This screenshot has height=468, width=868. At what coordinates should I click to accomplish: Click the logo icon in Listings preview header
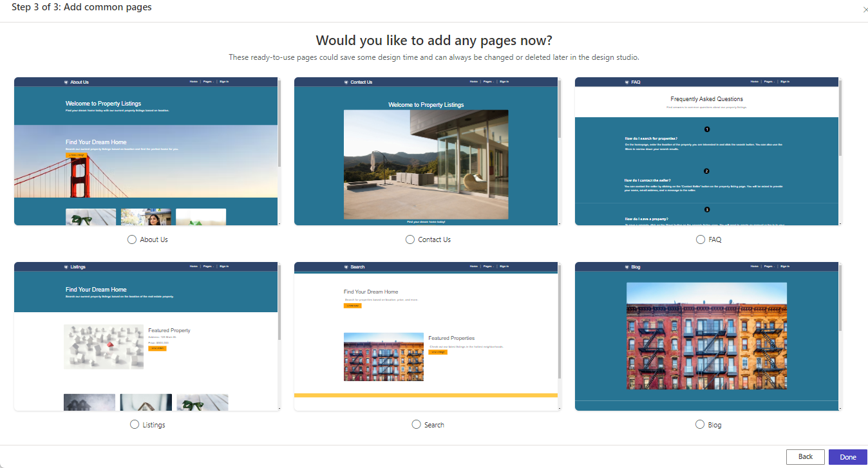coord(66,267)
